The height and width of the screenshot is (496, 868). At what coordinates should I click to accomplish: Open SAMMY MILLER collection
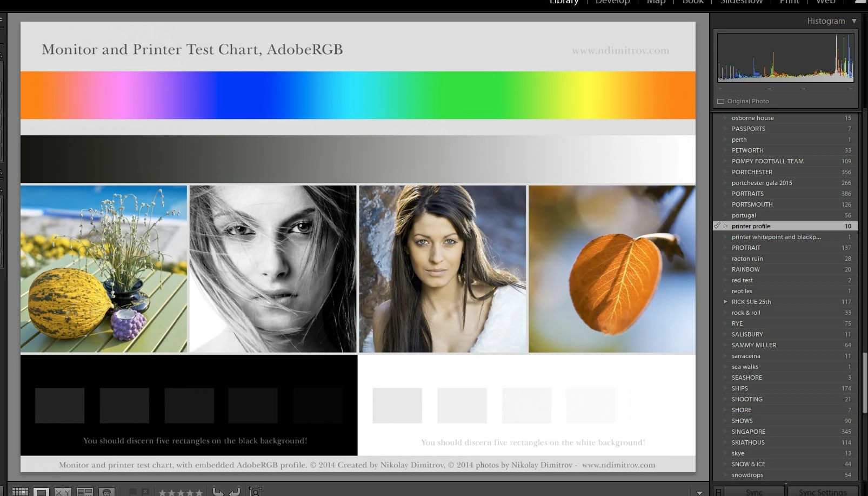785,345
